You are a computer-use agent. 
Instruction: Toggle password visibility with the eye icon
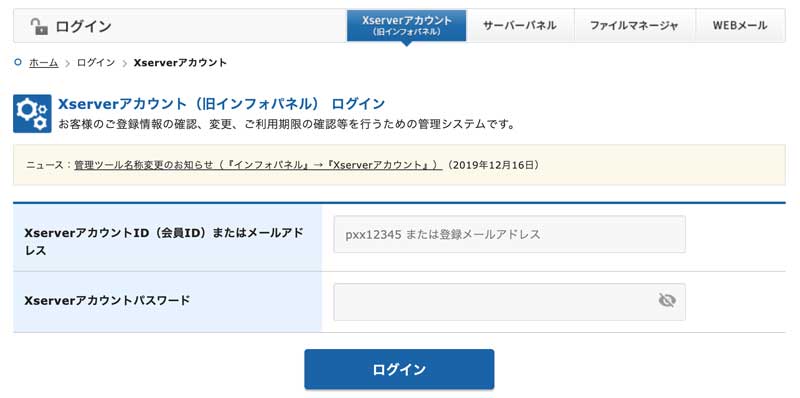666,301
